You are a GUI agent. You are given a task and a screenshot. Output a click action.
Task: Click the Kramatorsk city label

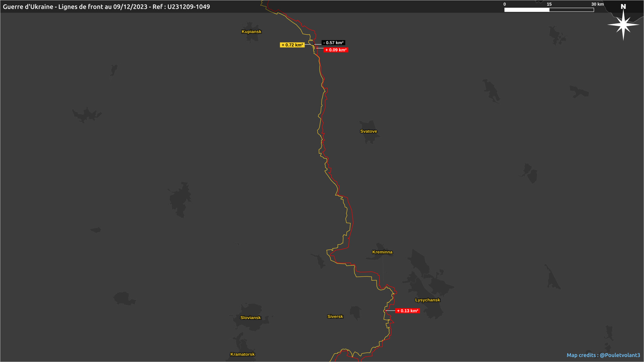click(242, 354)
